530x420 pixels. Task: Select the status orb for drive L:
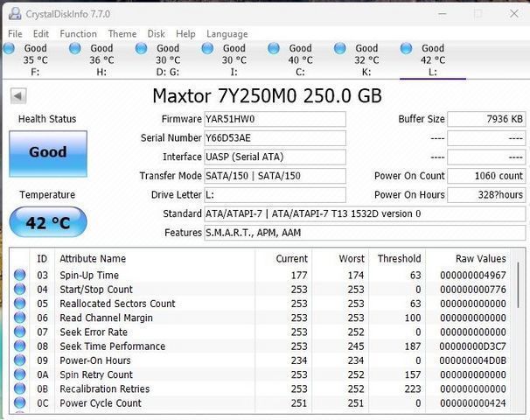click(407, 49)
